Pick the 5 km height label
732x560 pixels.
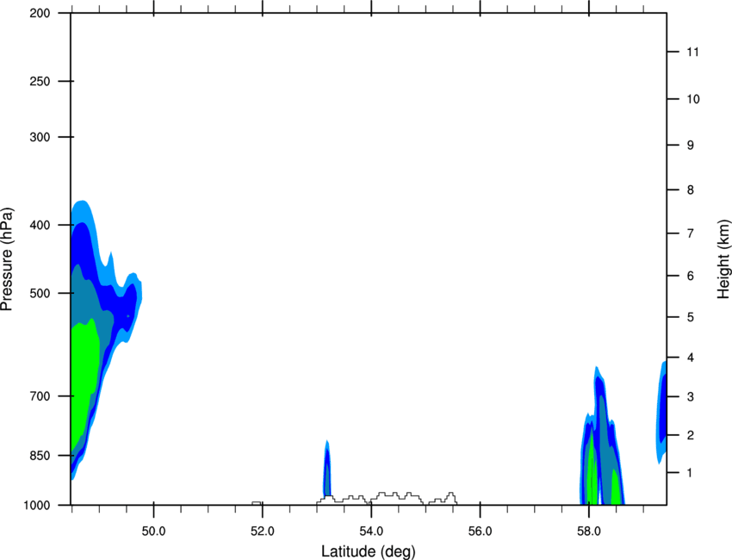(690, 317)
